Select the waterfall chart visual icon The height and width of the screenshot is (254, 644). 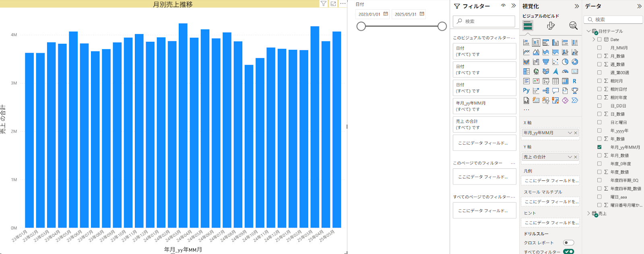click(x=536, y=62)
